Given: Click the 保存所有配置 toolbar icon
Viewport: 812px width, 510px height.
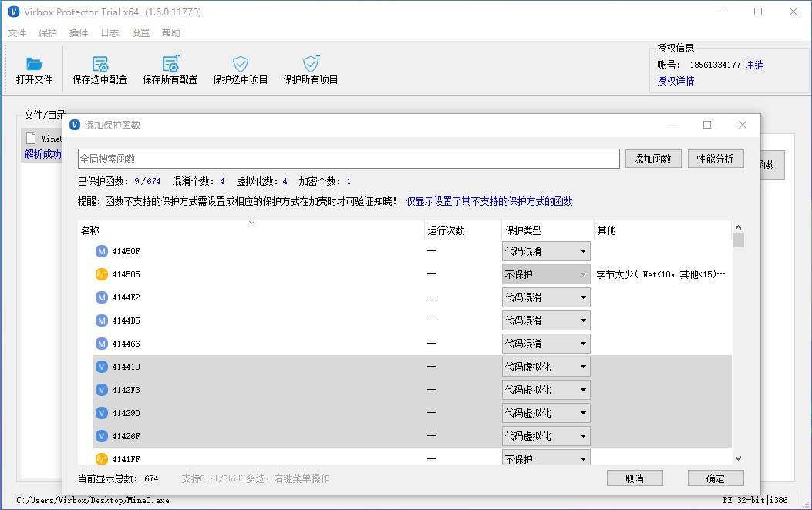Looking at the screenshot, I should point(170,63).
